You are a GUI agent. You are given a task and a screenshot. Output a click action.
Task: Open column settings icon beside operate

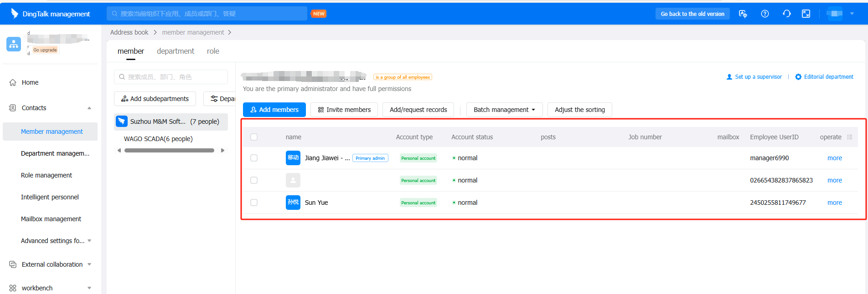850,137
